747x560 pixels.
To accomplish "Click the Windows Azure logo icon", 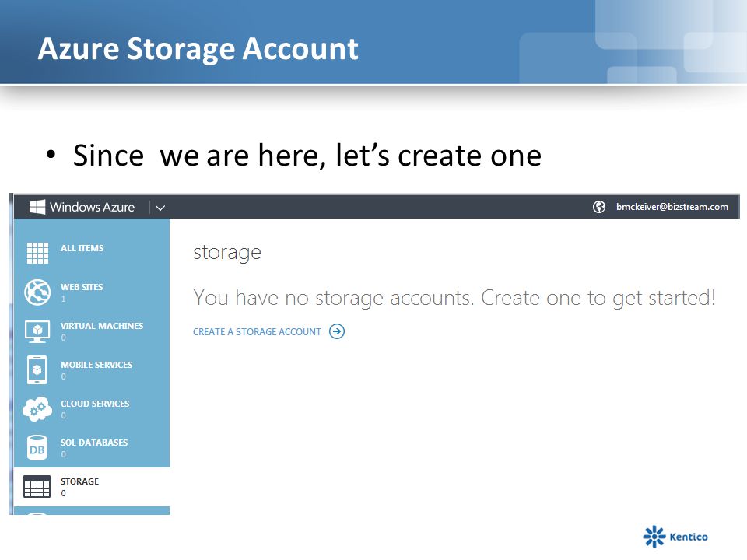I will (x=37, y=207).
